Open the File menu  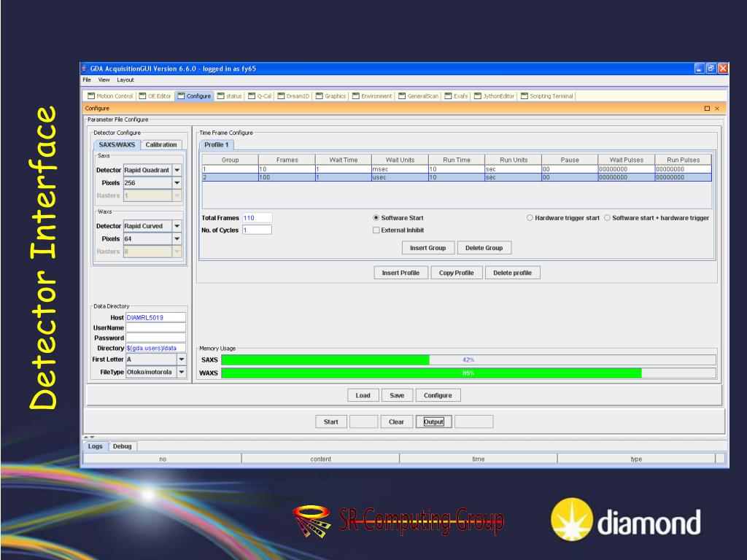87,80
